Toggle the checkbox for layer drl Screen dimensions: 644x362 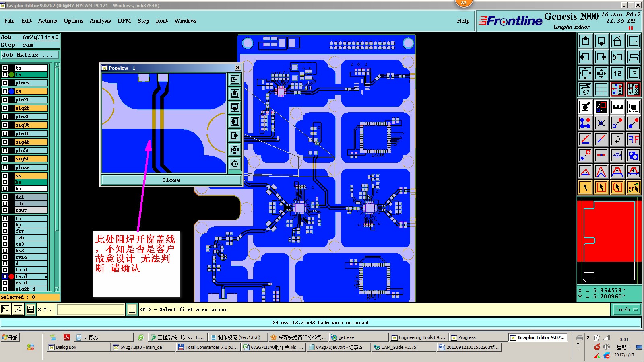(x=5, y=197)
